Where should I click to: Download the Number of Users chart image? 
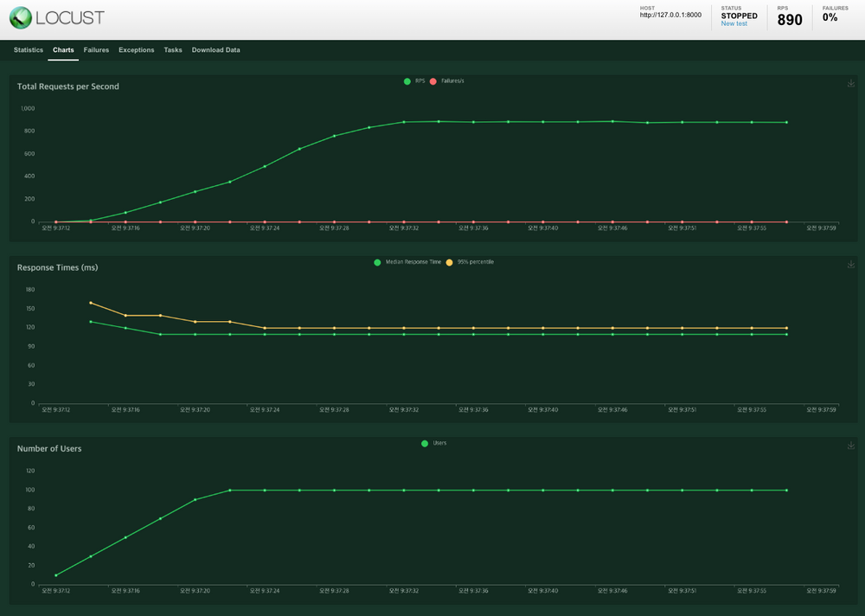851,446
